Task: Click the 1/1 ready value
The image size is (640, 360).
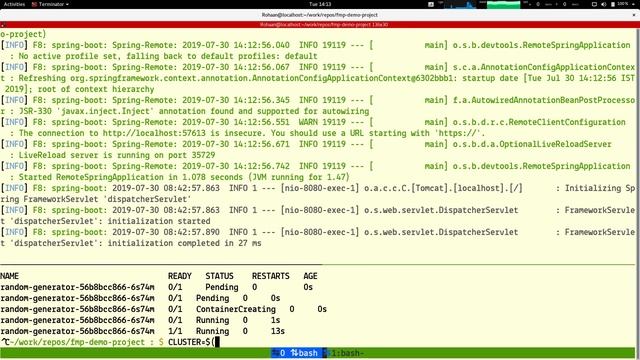Action: 175,331
